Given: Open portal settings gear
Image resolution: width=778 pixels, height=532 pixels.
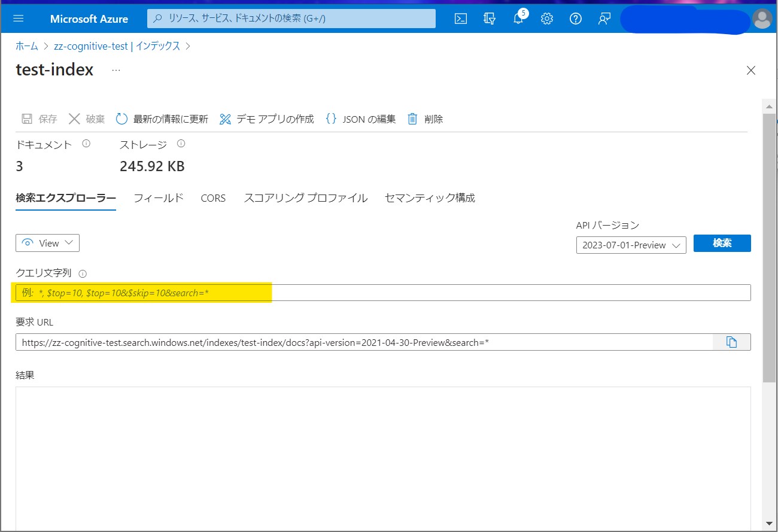Looking at the screenshot, I should 546,19.
